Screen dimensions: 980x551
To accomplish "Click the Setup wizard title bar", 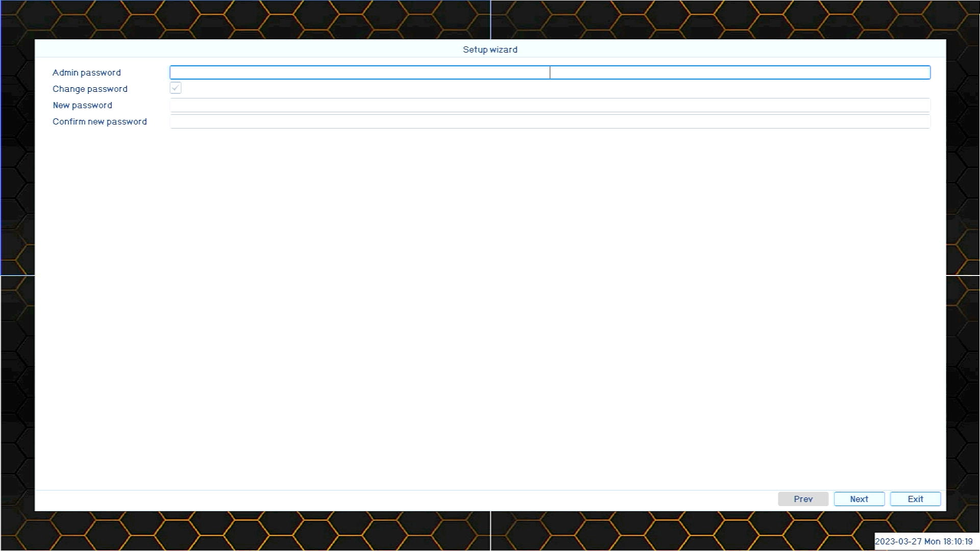I will pyautogui.click(x=490, y=49).
